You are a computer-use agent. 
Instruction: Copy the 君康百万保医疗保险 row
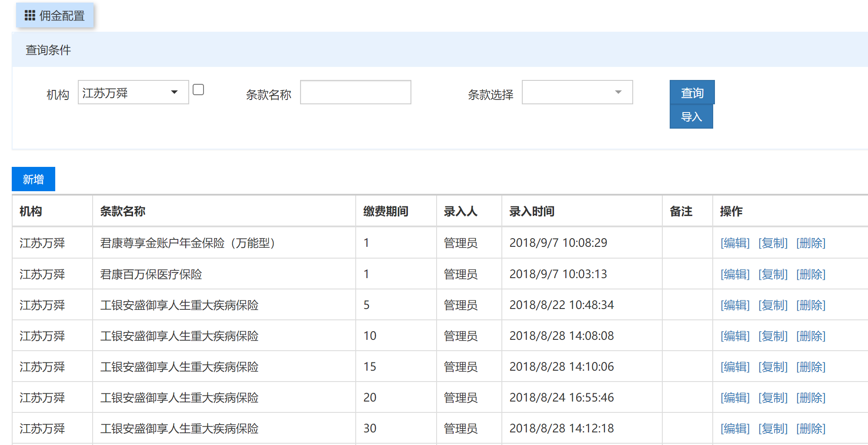click(x=773, y=274)
